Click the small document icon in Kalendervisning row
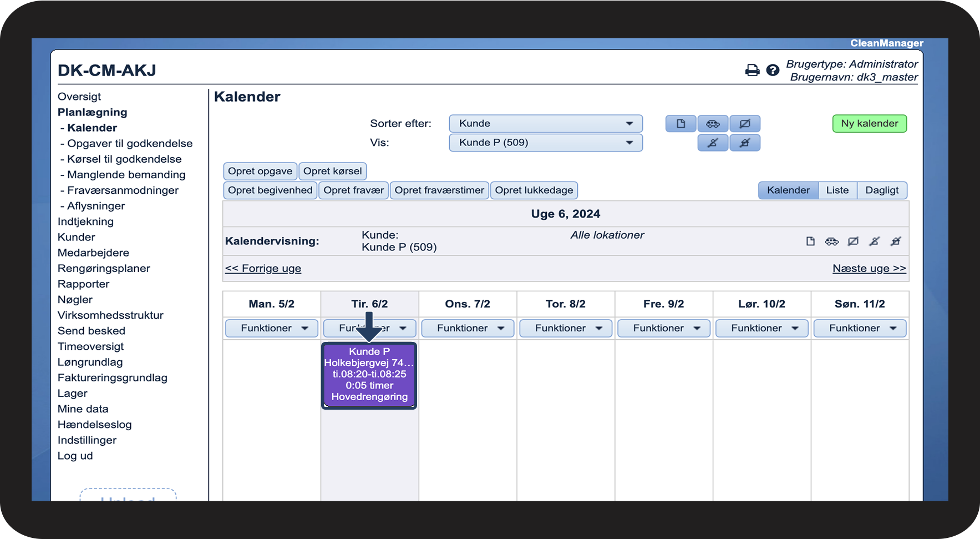 click(x=810, y=241)
